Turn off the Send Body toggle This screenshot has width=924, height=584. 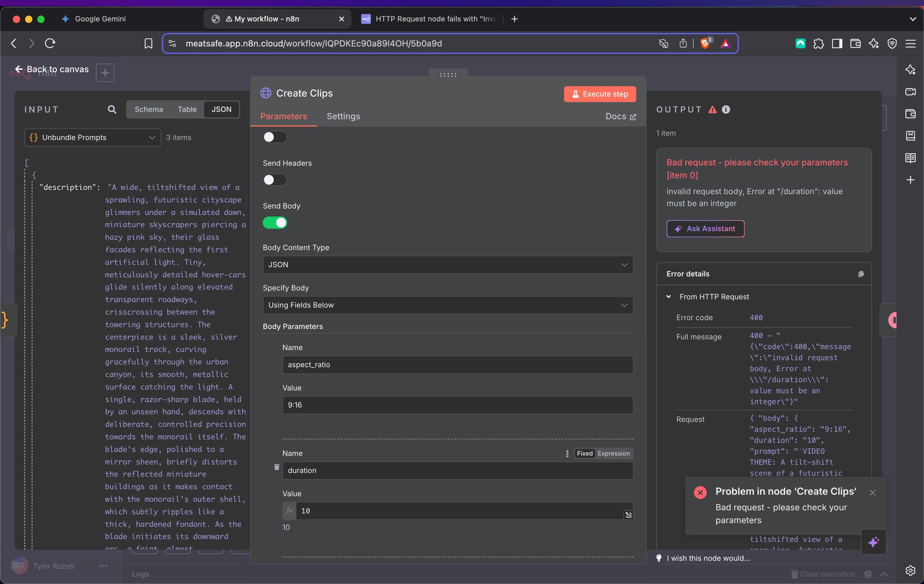(x=275, y=223)
